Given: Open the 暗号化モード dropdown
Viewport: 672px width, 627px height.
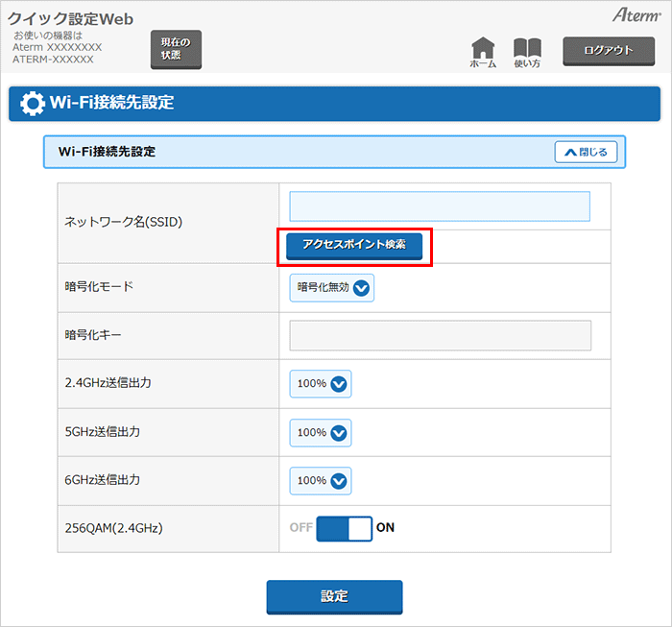Looking at the screenshot, I should click(x=332, y=287).
